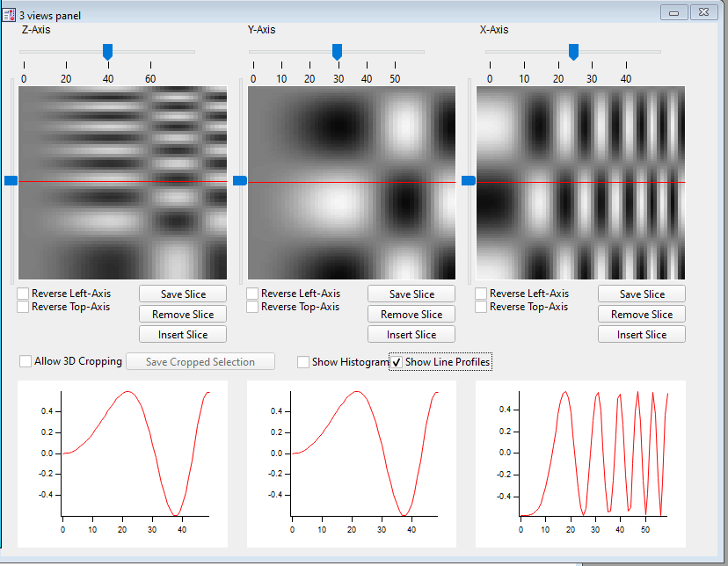Click Save Slice under the X-Axis view
Screen dimensions: 728x566
[x=641, y=294]
